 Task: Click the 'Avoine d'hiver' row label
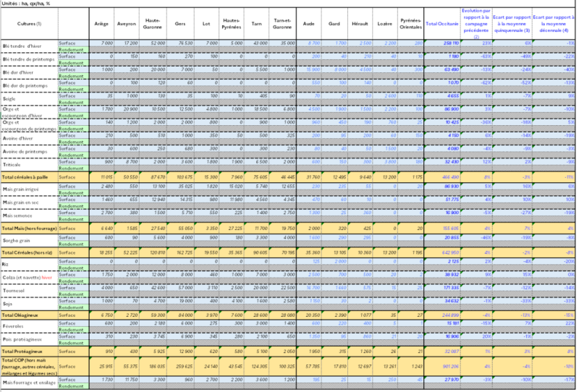point(17,138)
